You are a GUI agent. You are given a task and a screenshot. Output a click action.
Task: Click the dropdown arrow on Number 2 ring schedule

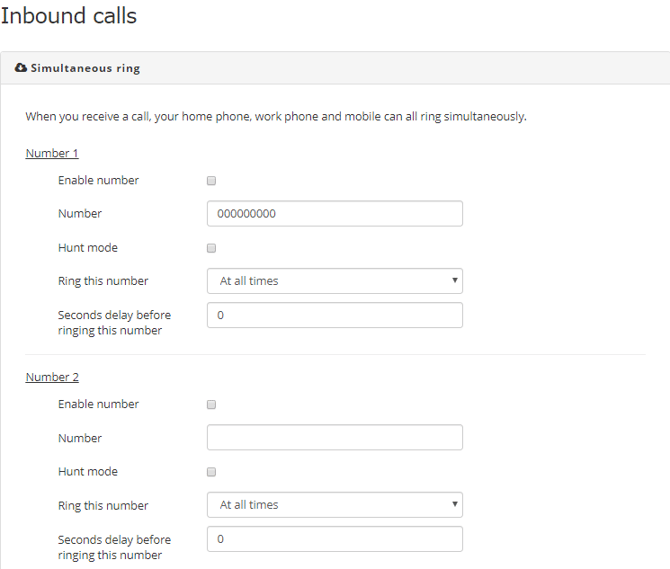[455, 504]
